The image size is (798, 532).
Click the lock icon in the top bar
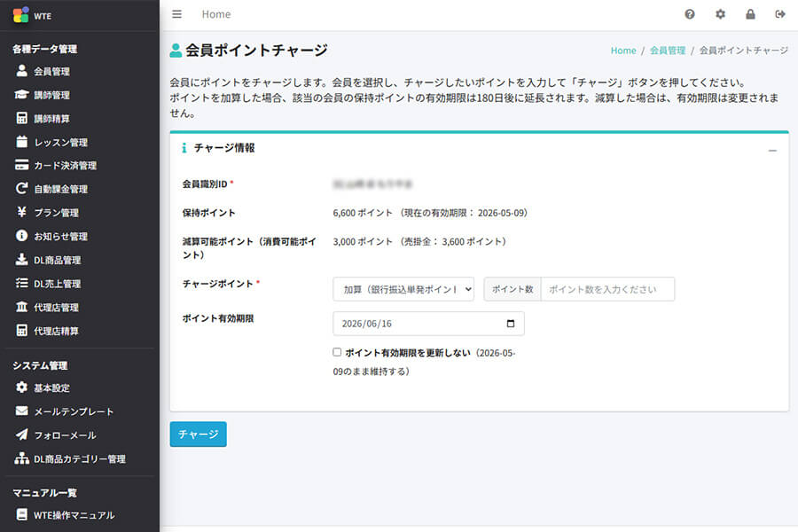pyautogui.click(x=750, y=14)
